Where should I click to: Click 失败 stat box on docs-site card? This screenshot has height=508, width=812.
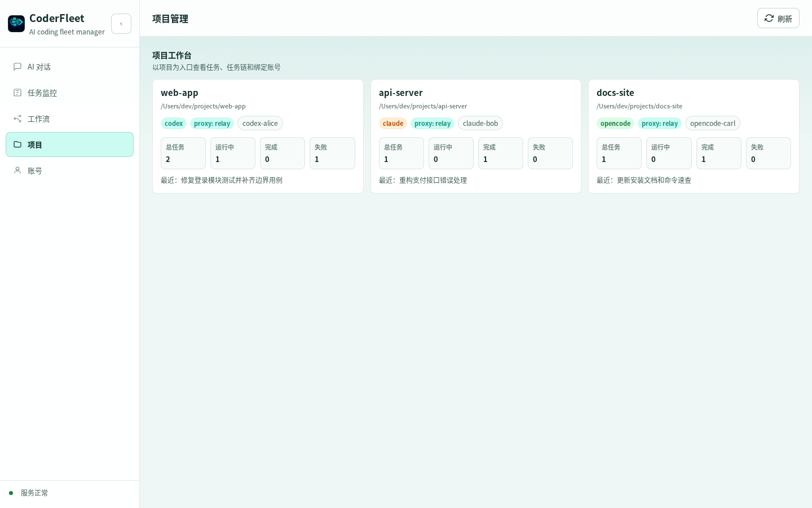[x=769, y=153]
